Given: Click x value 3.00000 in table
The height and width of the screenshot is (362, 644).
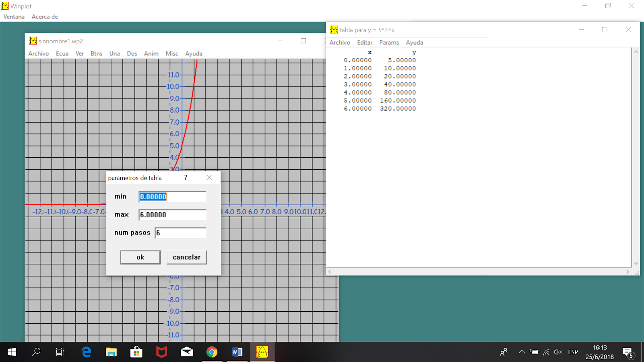Looking at the screenshot, I should pos(358,84).
